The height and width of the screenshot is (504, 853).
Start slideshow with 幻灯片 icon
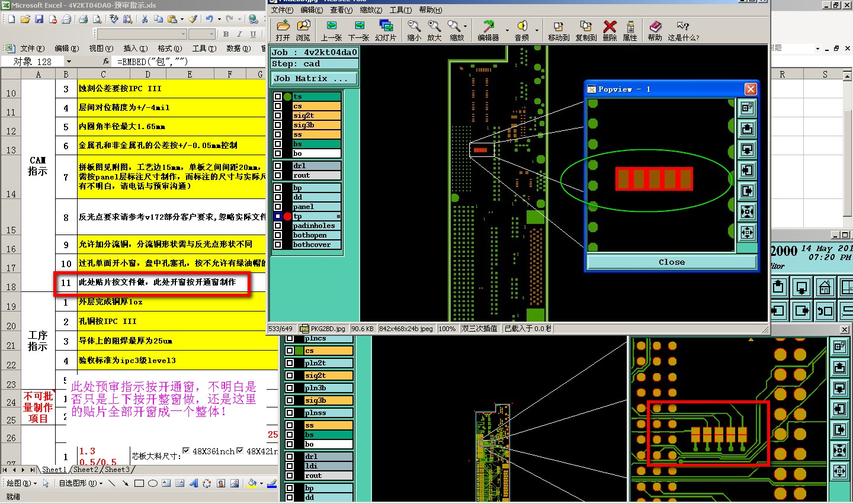(386, 26)
